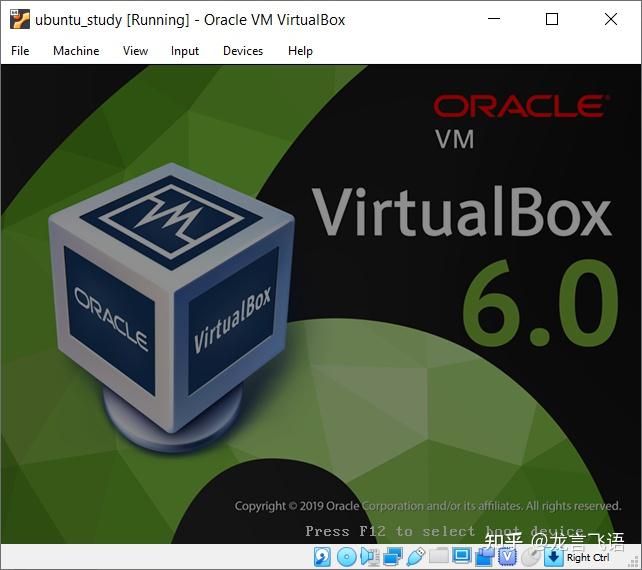
Task: Click the audio status icon
Action: pyautogui.click(x=370, y=557)
